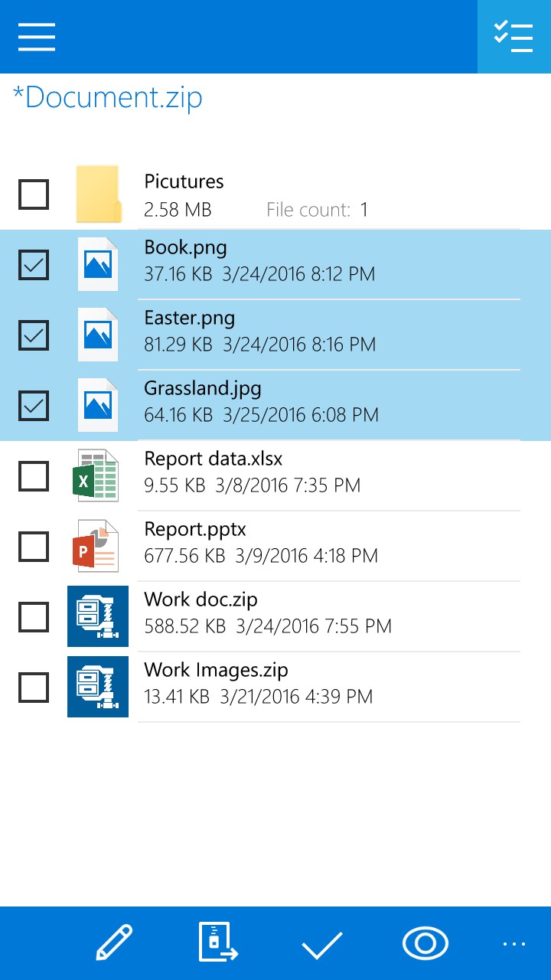The width and height of the screenshot is (551, 980).
Task: Check the Work Images.zip checkbox
Action: [34, 687]
